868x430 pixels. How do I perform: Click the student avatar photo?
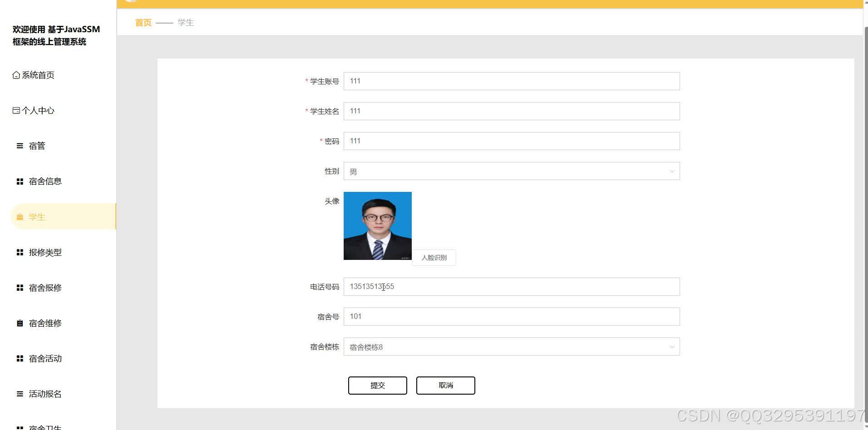tap(377, 225)
